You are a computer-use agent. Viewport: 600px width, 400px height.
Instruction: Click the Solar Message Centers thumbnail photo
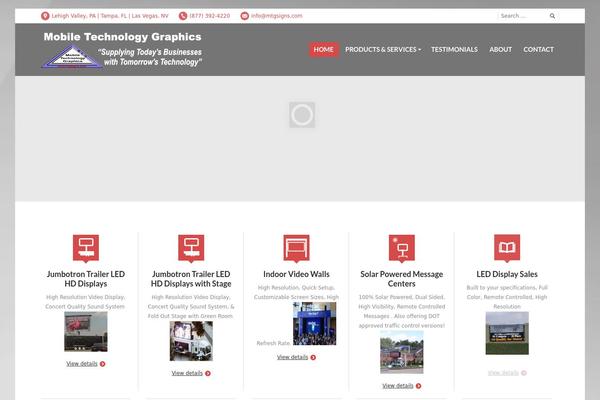coord(402,353)
